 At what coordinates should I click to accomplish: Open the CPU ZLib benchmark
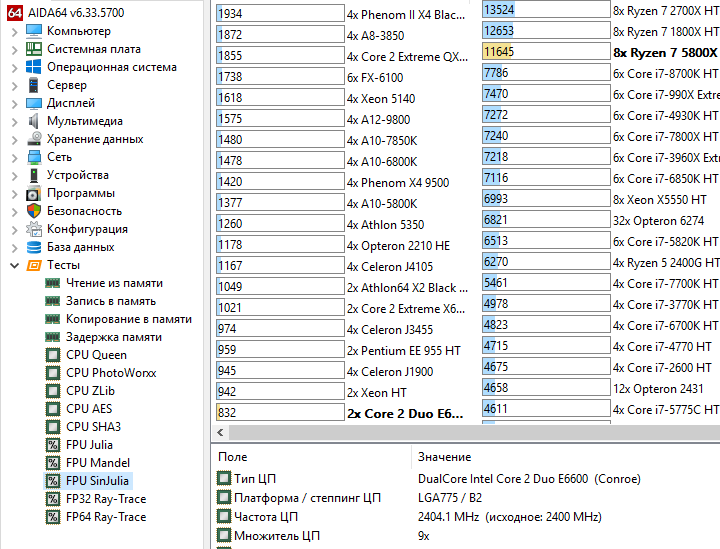click(x=90, y=391)
